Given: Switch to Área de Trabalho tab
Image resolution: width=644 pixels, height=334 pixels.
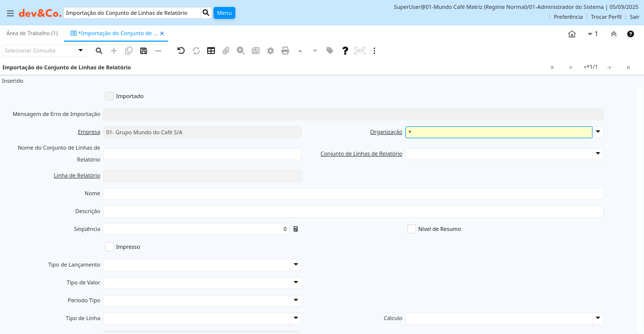Looking at the screenshot, I should click(x=32, y=33).
